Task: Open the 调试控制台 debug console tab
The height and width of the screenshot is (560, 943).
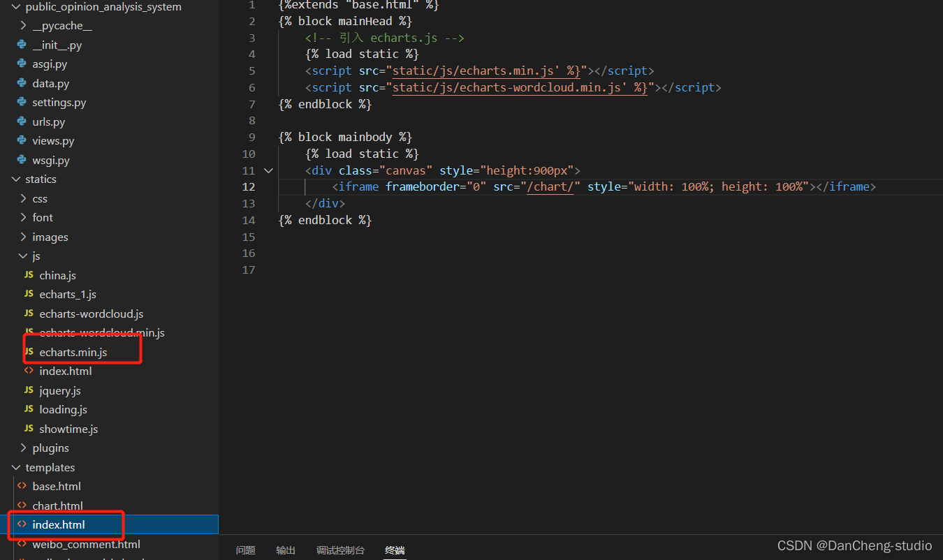Action: (340, 550)
